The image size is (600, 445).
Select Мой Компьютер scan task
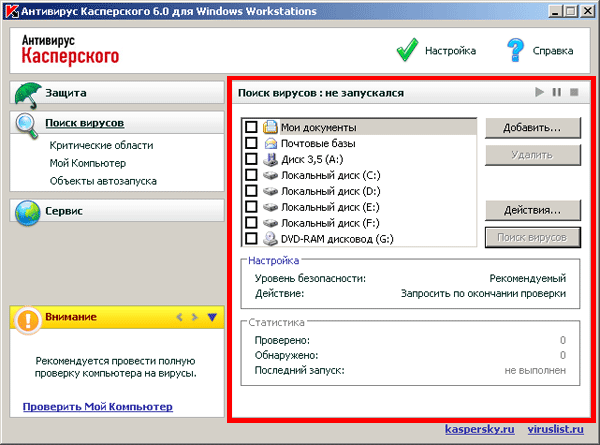(x=88, y=163)
